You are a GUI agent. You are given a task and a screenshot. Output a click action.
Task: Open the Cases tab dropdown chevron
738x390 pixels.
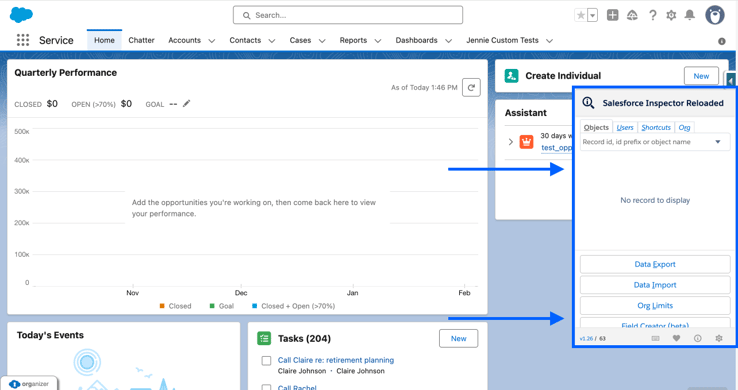322,41
